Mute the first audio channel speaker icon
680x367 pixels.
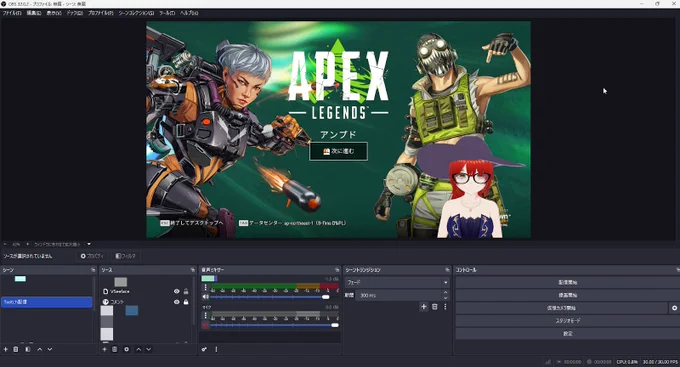coord(206,297)
